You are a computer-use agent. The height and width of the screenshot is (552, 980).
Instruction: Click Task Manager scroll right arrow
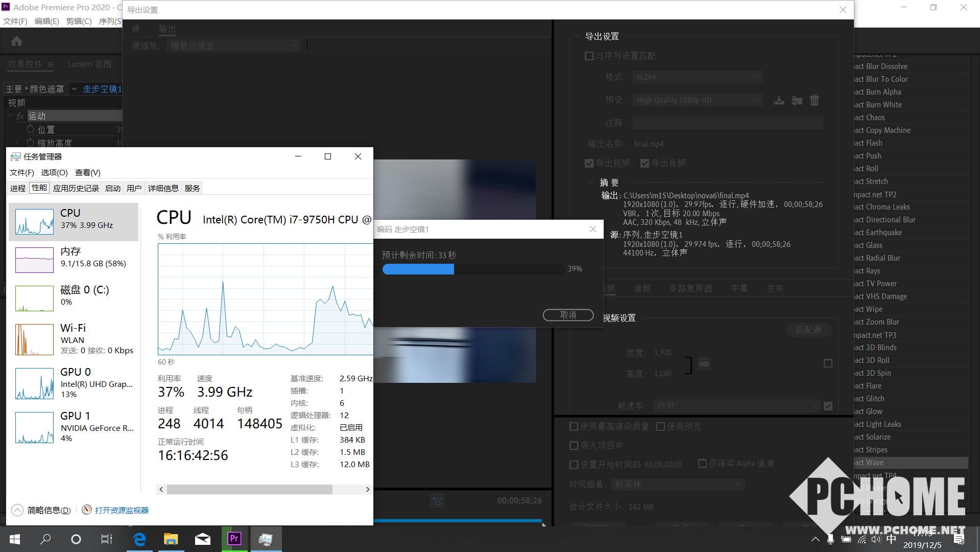367,489
